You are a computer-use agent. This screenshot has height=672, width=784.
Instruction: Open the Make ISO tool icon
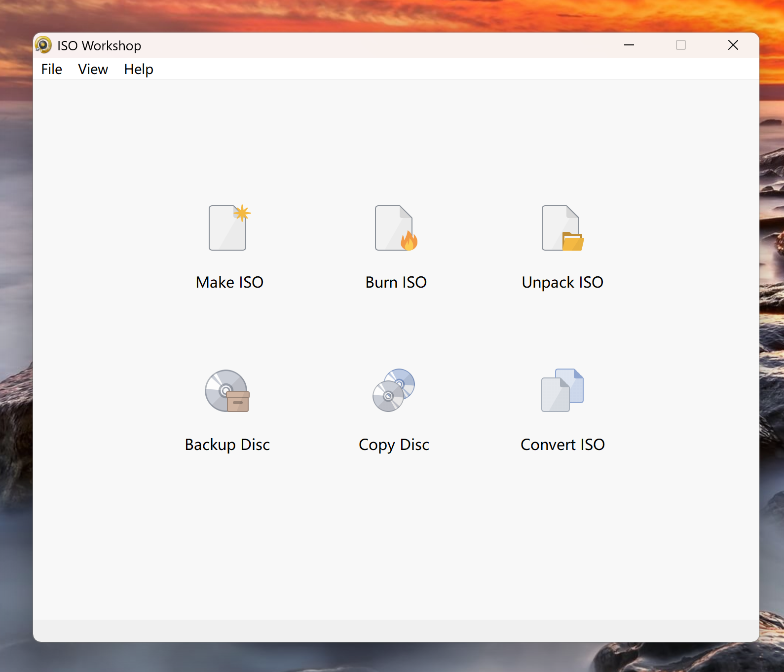pos(229,227)
